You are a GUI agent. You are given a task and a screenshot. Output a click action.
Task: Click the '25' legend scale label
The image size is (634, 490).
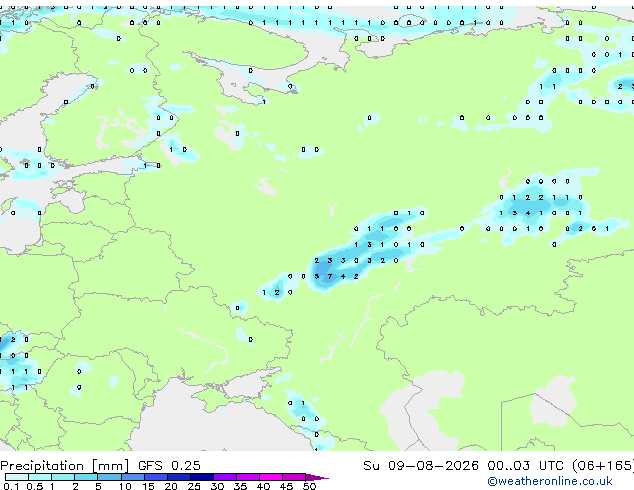click(194, 486)
